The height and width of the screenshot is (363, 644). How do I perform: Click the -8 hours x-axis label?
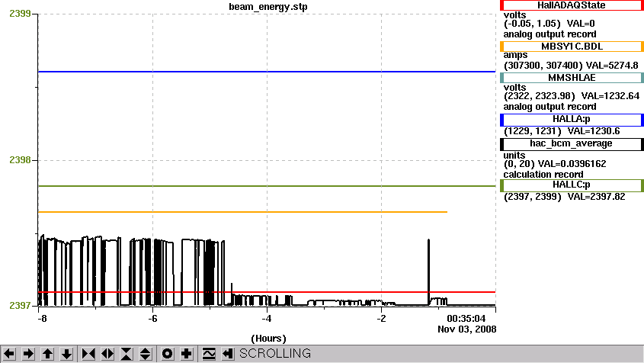[x=42, y=319]
